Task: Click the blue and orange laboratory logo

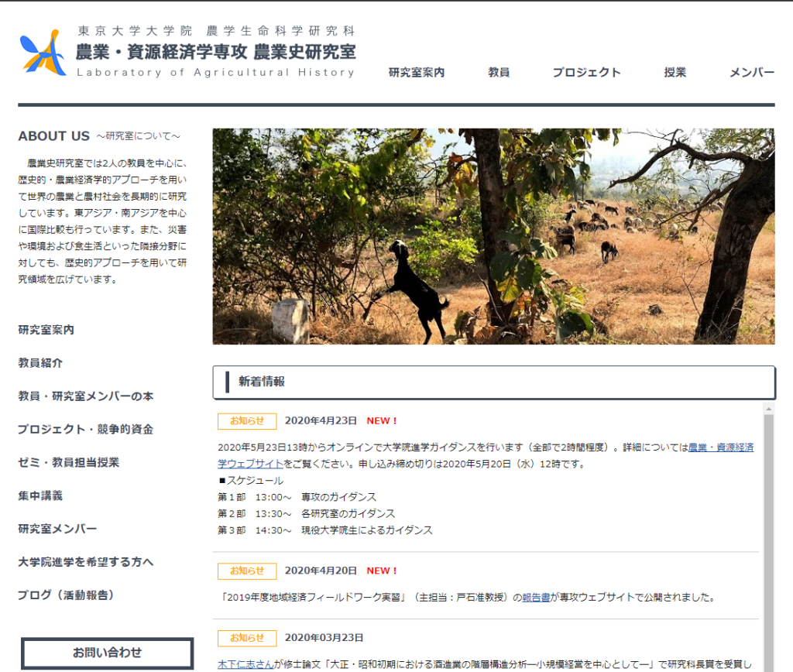Action: 43,53
